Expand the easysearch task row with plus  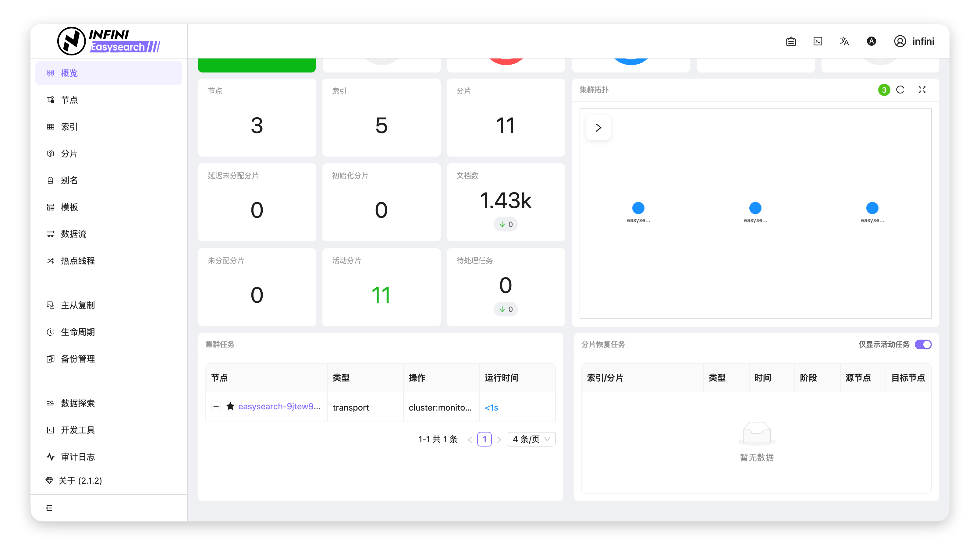coord(216,406)
